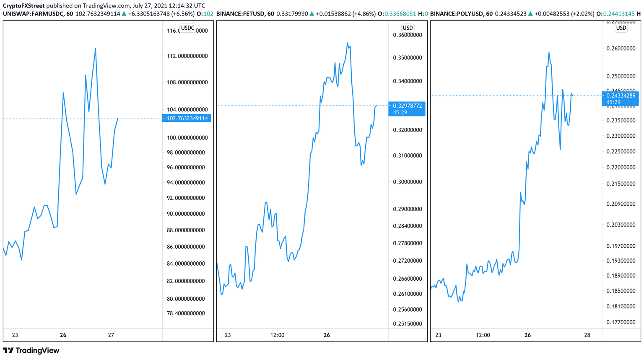Open the BINANCE:POLYUSD symbol selector
644x359 pixels.
click(457, 13)
